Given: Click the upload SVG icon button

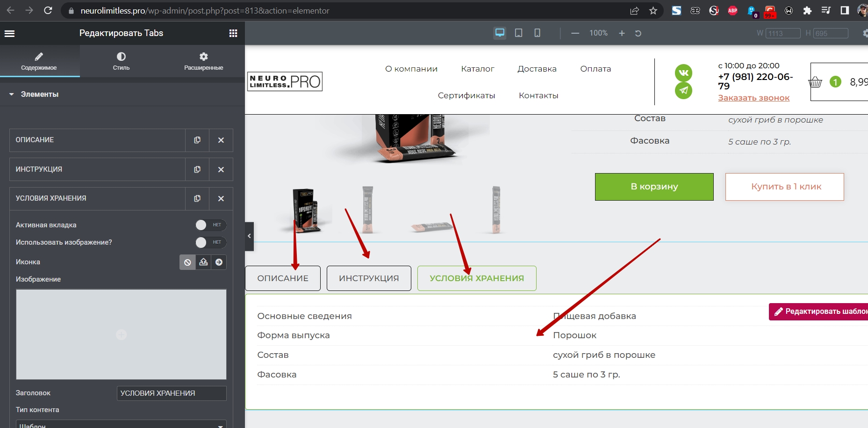Looking at the screenshot, I should [x=203, y=262].
